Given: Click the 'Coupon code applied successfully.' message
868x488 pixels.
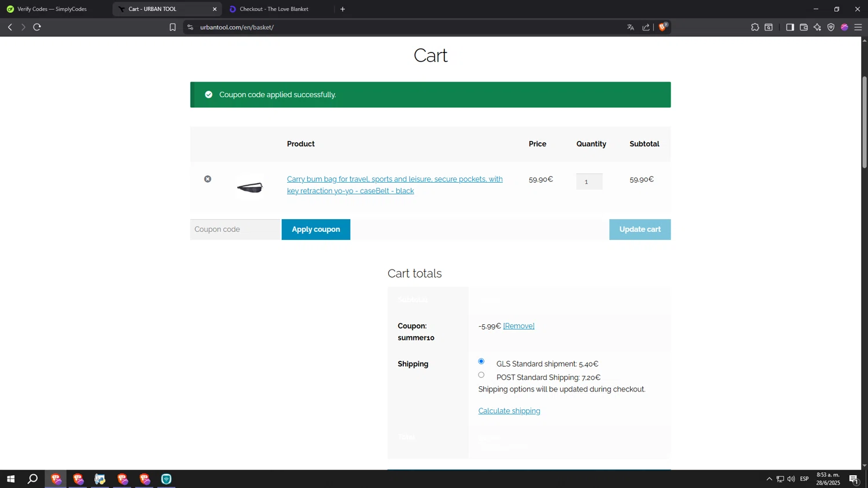Looking at the screenshot, I should click(278, 95).
